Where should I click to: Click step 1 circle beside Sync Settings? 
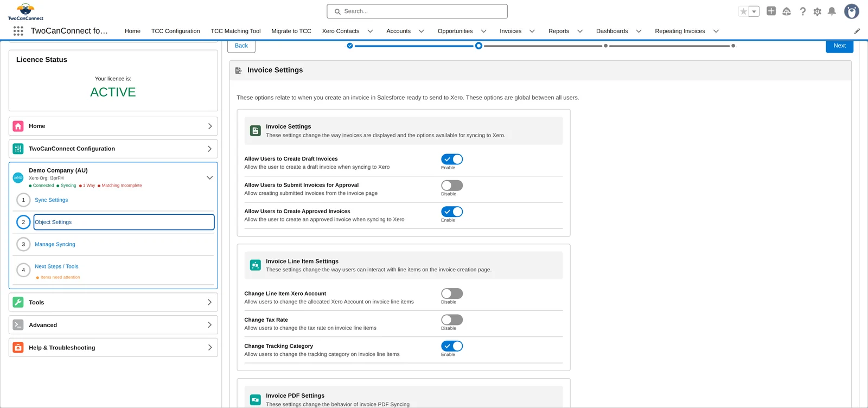(23, 200)
